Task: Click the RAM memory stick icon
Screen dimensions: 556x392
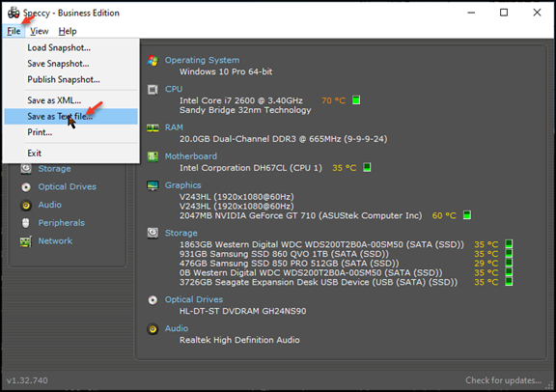Action: click(x=153, y=128)
